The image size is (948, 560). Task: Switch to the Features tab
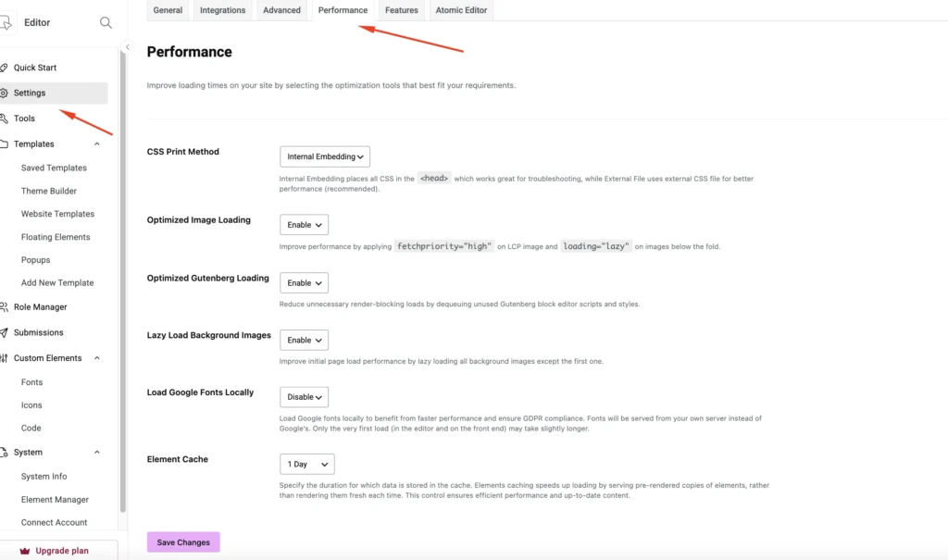tap(402, 10)
